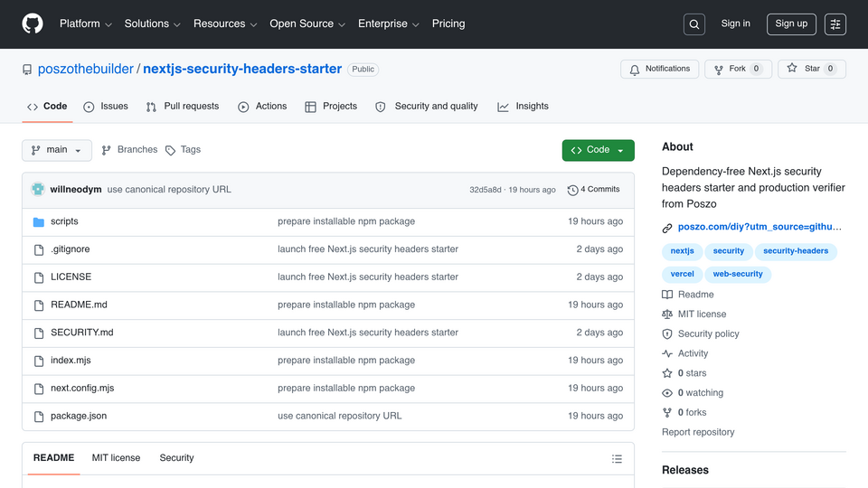Image resolution: width=868 pixels, height=488 pixels.
Task: Expand the Resources menu
Action: 225,23
